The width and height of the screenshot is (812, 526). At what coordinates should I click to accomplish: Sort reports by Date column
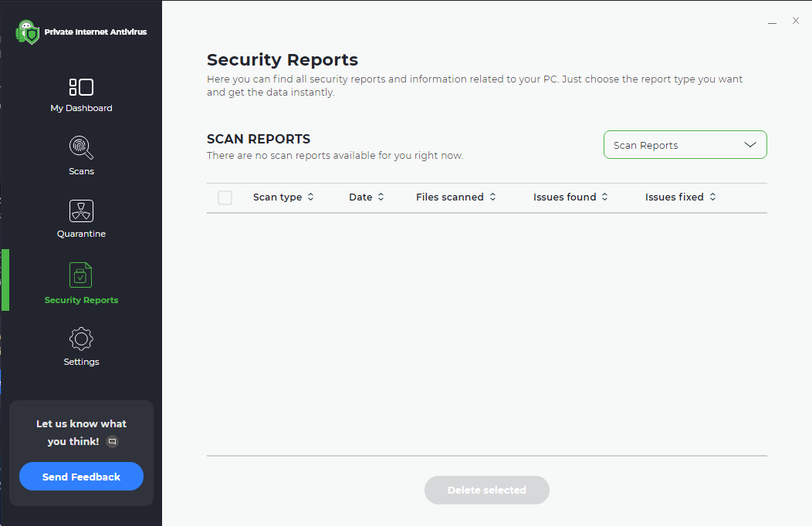[x=366, y=197]
